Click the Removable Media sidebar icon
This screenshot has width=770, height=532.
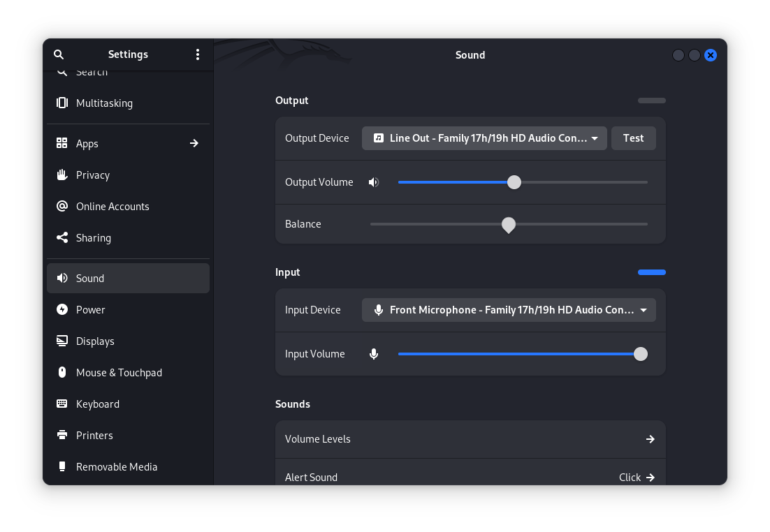coord(61,466)
